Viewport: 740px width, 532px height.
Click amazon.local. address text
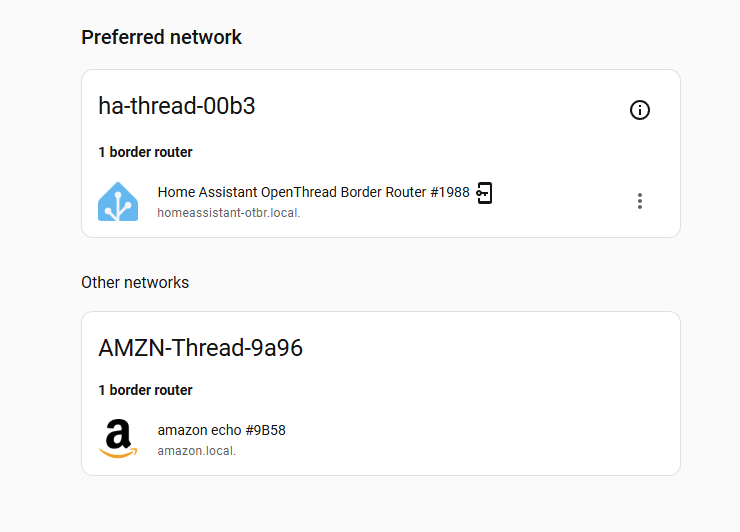(196, 451)
